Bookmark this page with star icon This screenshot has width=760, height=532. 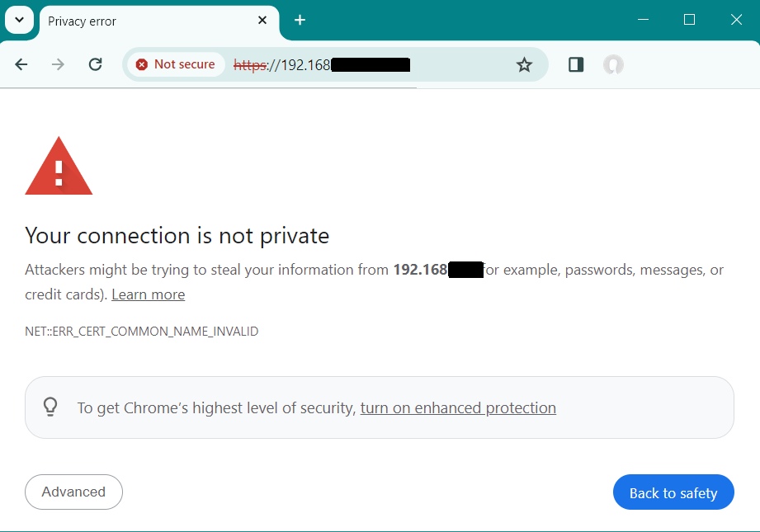(524, 64)
